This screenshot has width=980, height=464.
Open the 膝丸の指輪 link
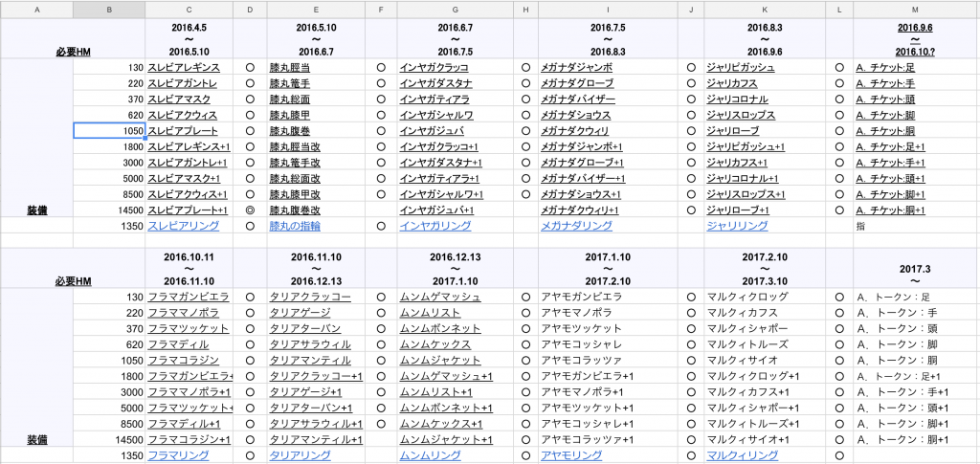click(298, 226)
